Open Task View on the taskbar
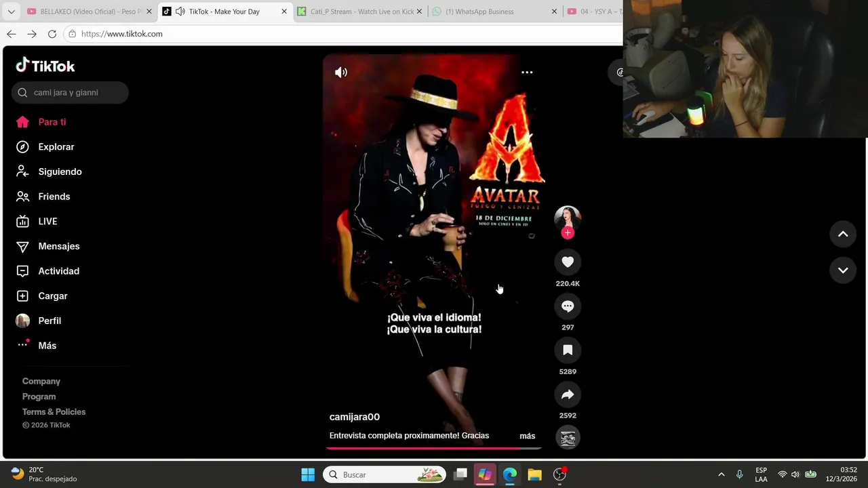Image resolution: width=868 pixels, height=488 pixels. click(x=460, y=474)
